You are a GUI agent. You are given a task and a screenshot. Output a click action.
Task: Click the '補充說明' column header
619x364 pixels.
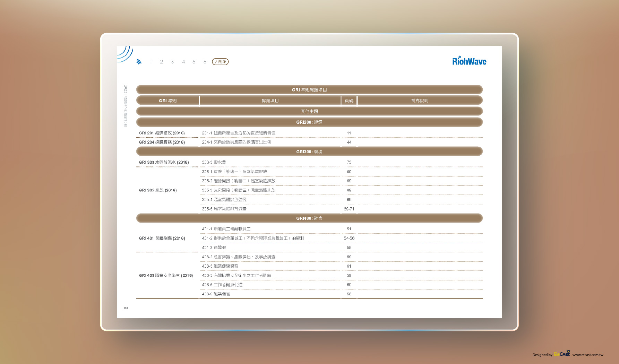(x=420, y=101)
